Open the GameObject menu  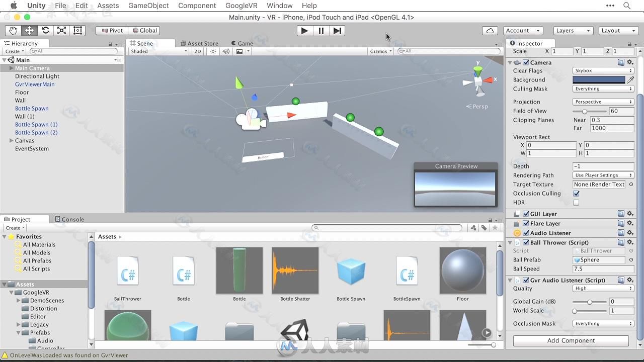tap(148, 6)
